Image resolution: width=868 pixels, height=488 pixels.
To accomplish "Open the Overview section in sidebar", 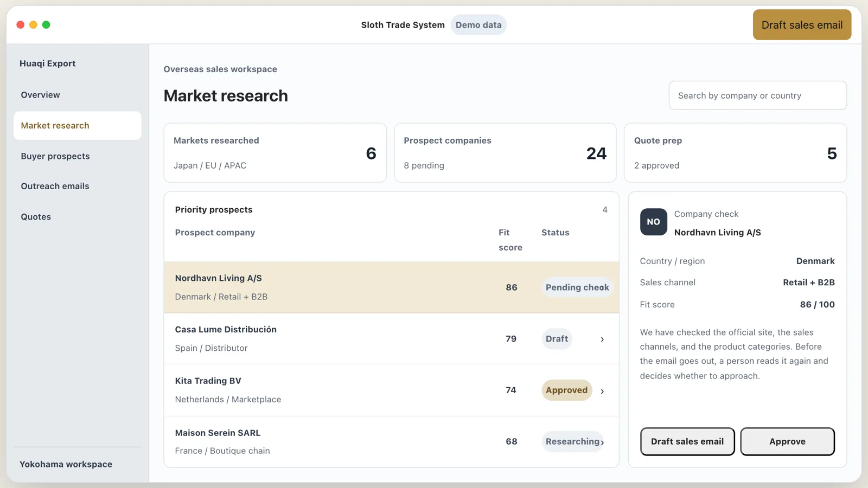I will coord(78,95).
